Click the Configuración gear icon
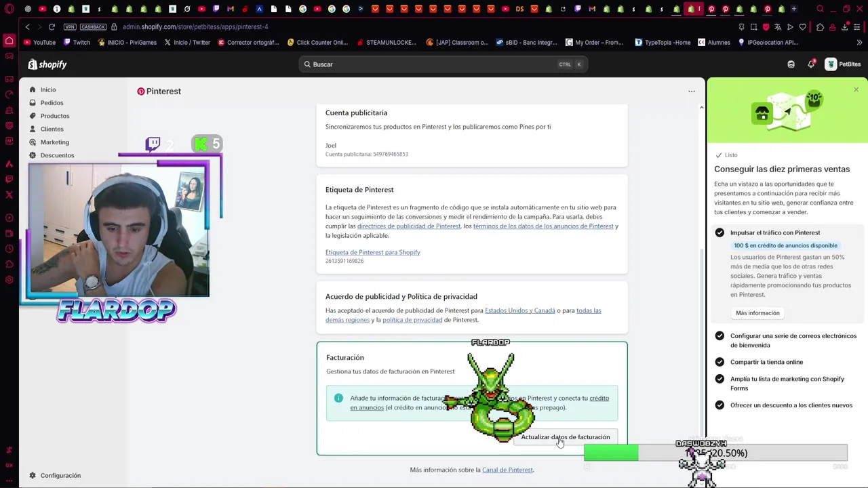This screenshot has width=868, height=488. point(32,476)
